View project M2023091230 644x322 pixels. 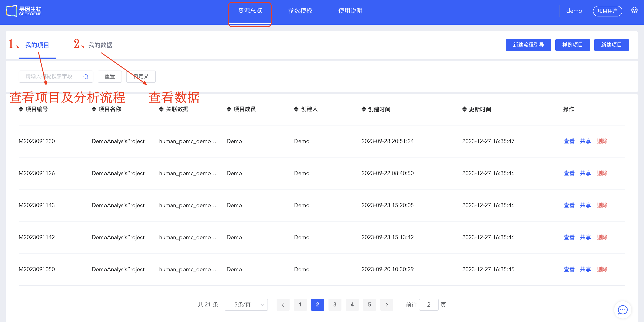pyautogui.click(x=569, y=141)
